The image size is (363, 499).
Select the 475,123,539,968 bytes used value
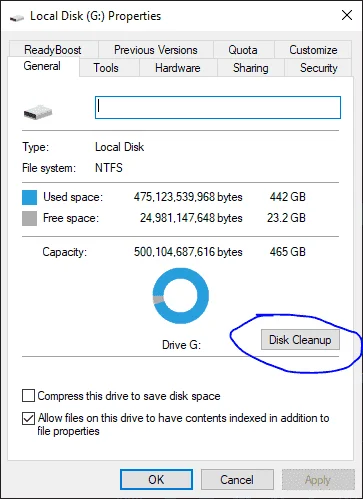[188, 197]
